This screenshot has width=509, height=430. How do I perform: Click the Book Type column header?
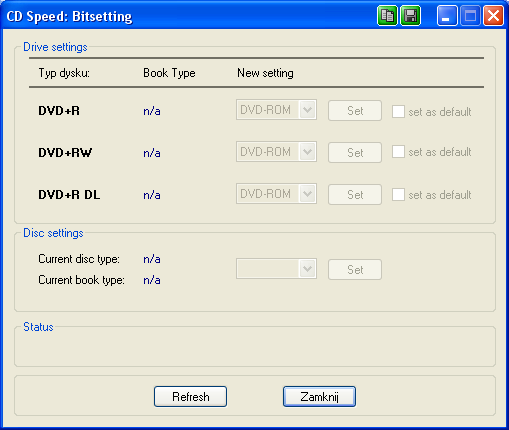tap(169, 73)
